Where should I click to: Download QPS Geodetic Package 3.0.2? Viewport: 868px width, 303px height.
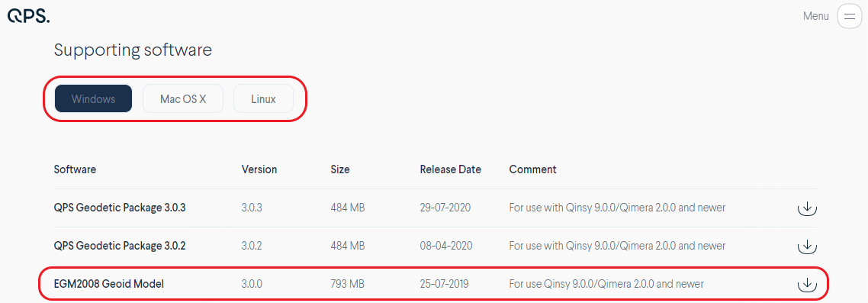tap(806, 246)
